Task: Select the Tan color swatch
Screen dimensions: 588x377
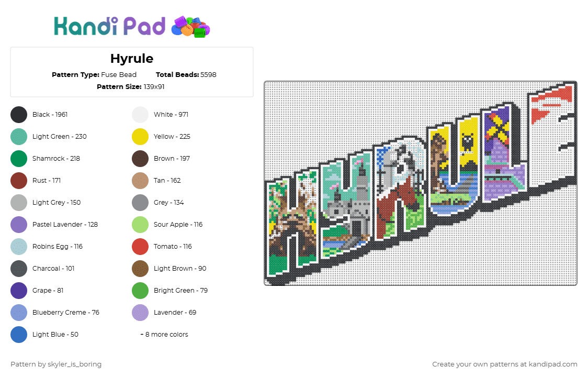Action: [x=140, y=181]
